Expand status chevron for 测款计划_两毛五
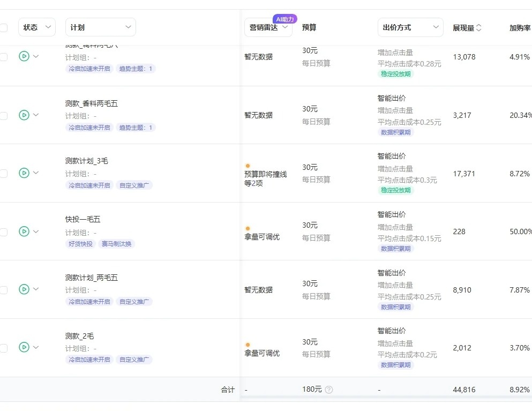 36,289
